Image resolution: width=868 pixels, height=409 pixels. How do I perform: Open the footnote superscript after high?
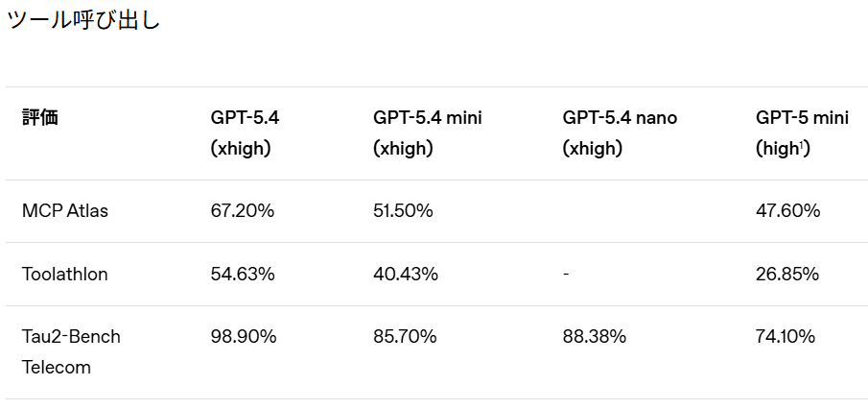tap(804, 145)
